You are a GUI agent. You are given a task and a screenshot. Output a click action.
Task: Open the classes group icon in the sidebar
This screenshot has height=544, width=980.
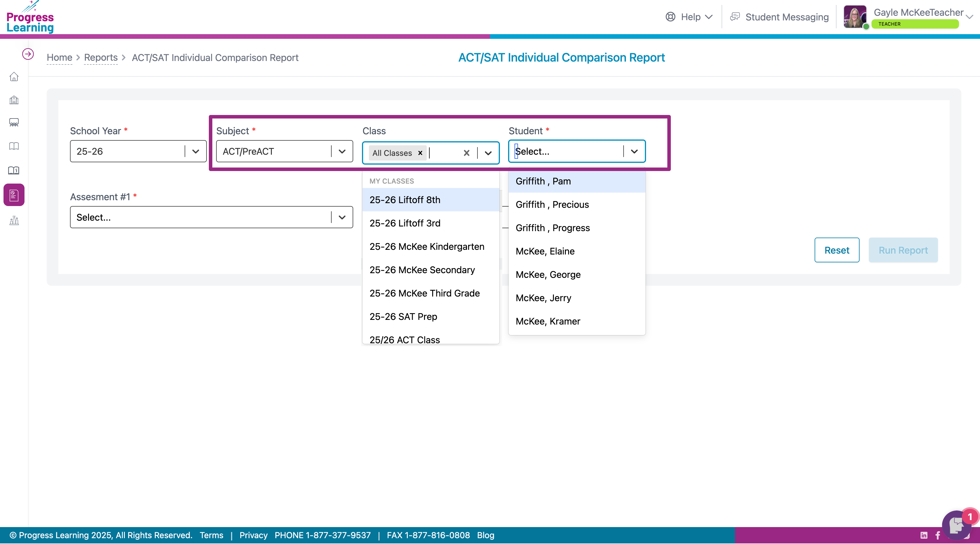coord(14,123)
